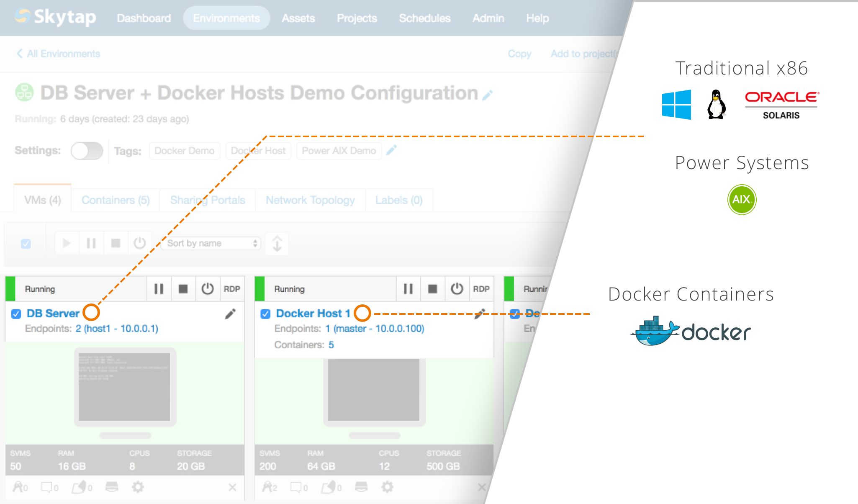Click Docker Host 1 endpoints link
Screen dimensions: 858x504
click(x=375, y=329)
